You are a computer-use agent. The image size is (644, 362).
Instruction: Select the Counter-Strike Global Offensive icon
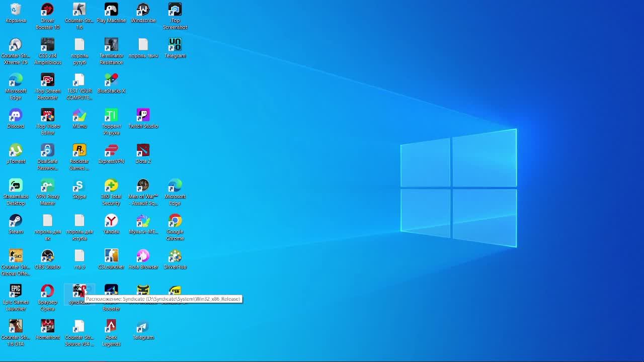point(16,262)
